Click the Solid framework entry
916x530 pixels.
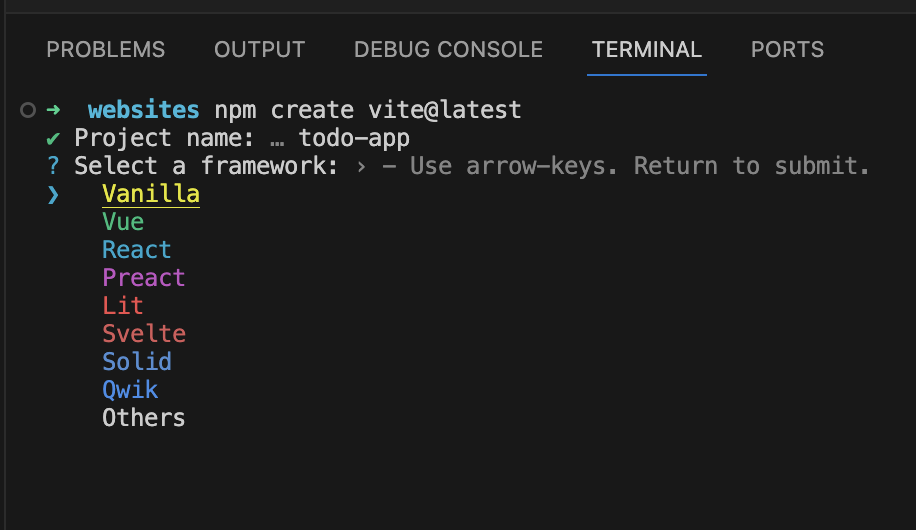click(137, 362)
